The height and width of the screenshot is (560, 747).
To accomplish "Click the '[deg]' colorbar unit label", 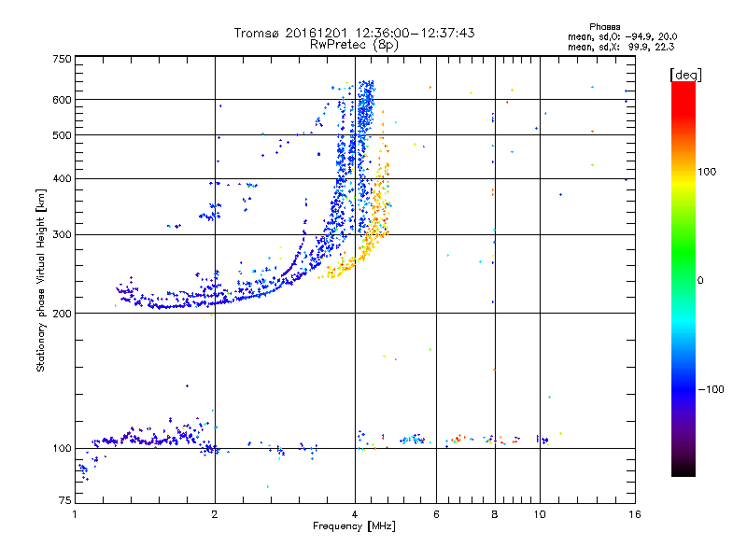I will 685,75.
